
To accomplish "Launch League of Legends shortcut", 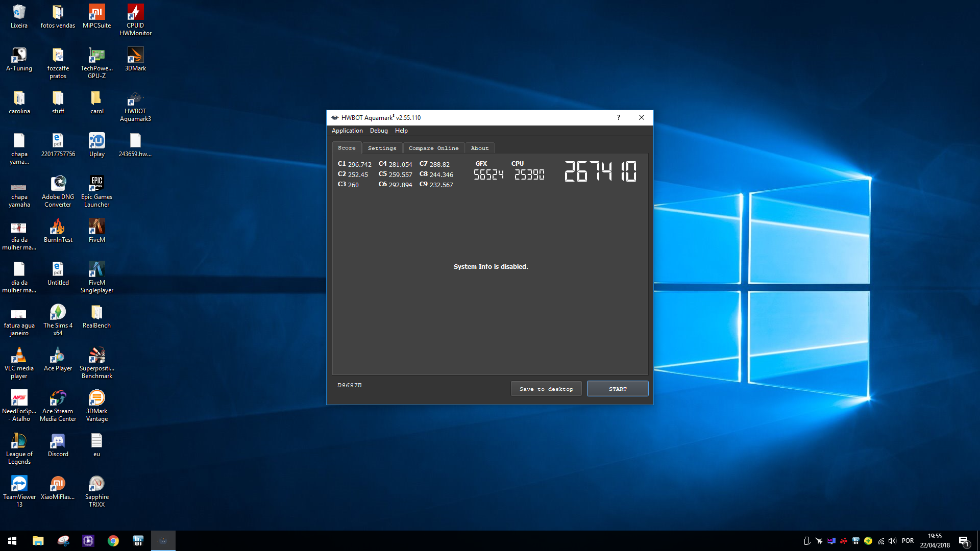I will click(x=19, y=448).
